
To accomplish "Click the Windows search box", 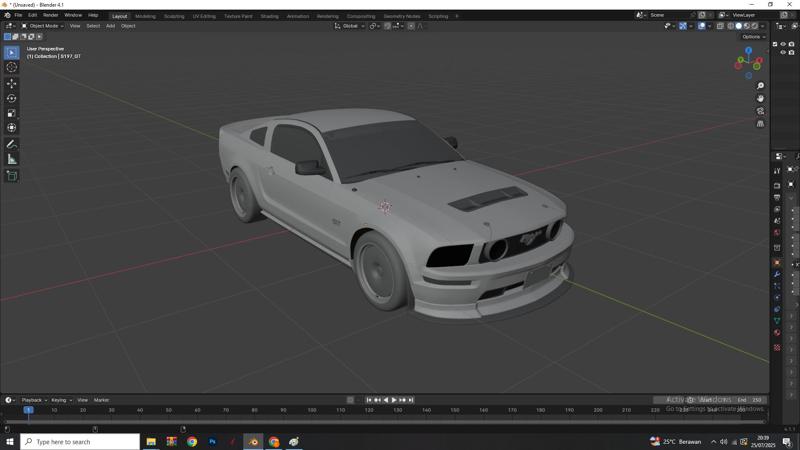I will coord(80,441).
